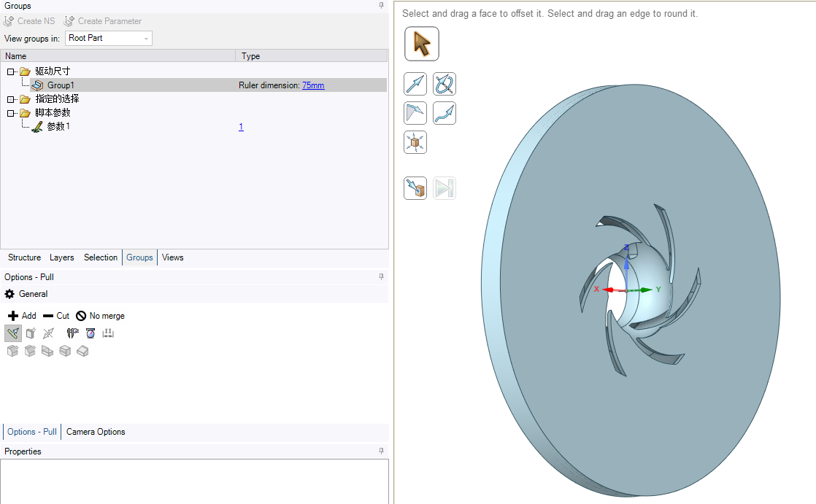
Task: Open the Camera Options tab
Action: pyautogui.click(x=96, y=432)
